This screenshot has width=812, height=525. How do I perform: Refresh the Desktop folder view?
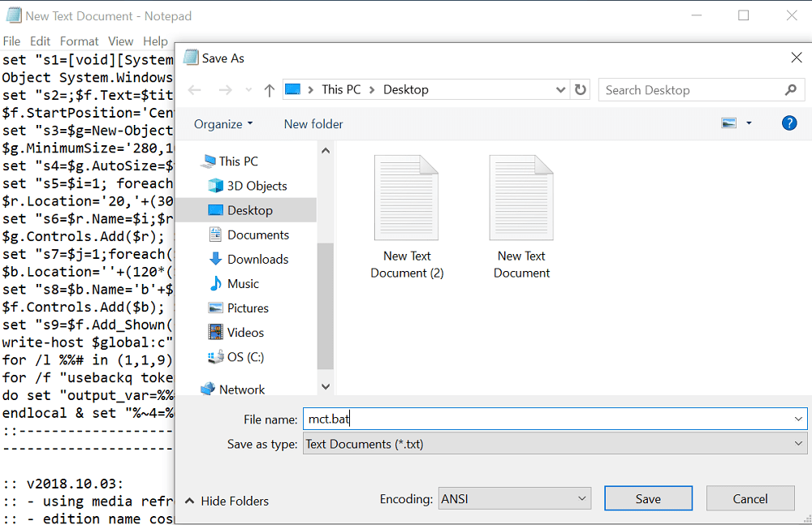click(x=581, y=89)
